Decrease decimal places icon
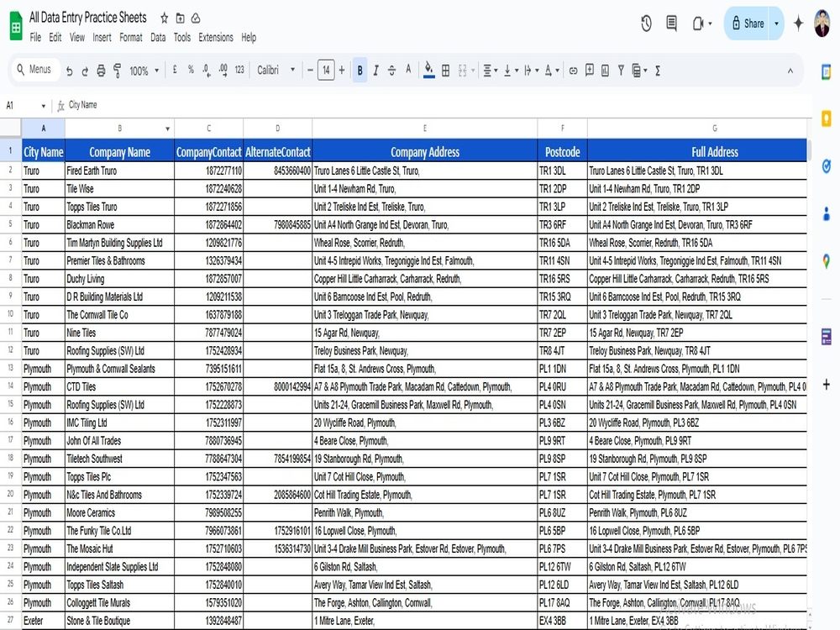Viewport: 840px width, 630px height. pos(207,71)
